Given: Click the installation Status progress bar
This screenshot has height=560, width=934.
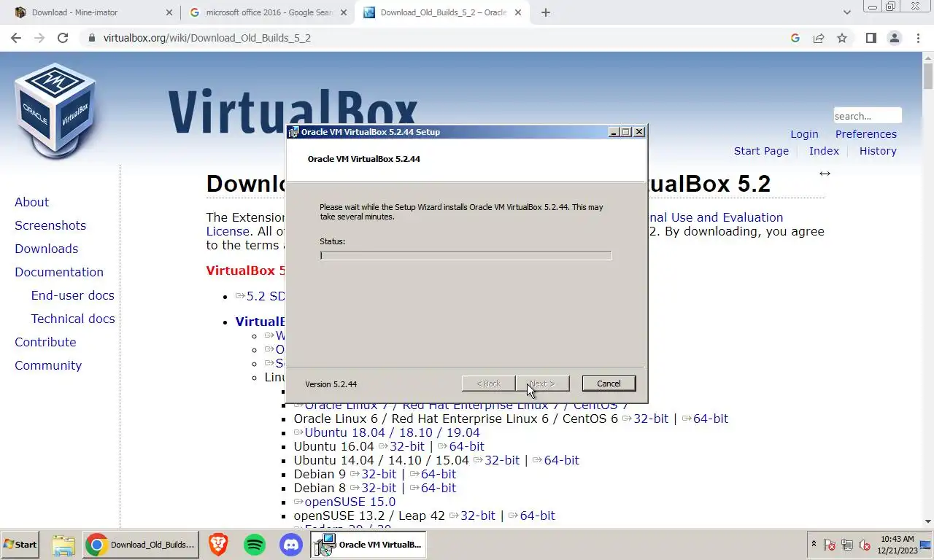Looking at the screenshot, I should click(466, 255).
